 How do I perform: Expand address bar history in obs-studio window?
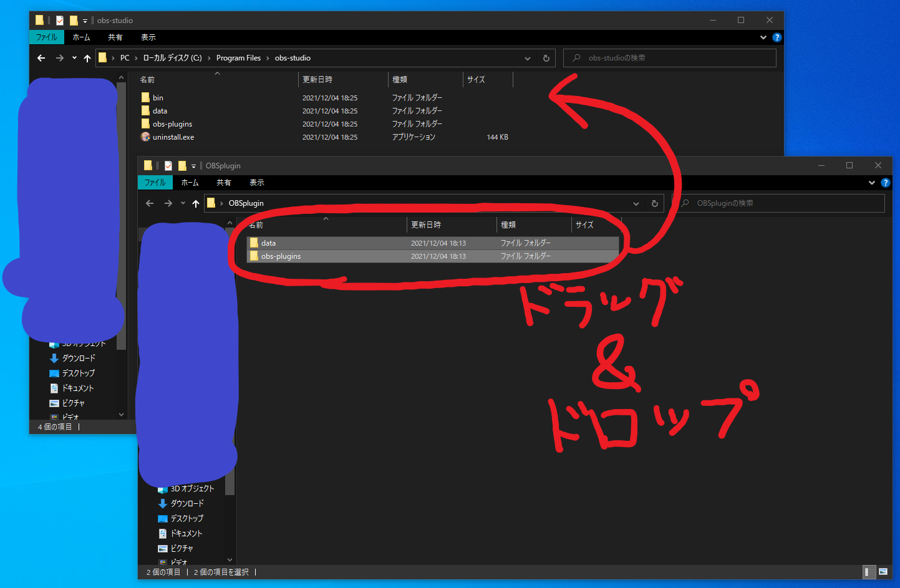(x=528, y=58)
